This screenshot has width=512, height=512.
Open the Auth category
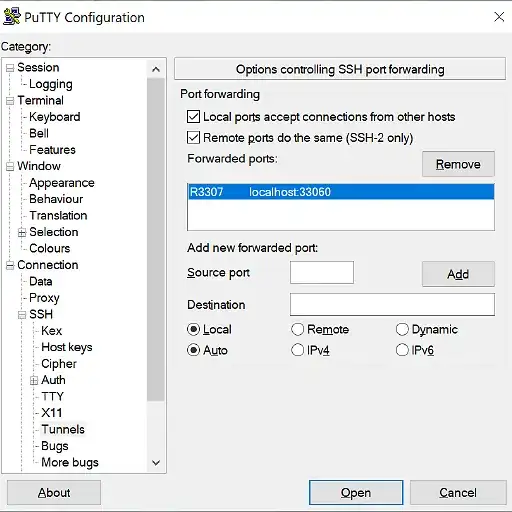point(53,380)
